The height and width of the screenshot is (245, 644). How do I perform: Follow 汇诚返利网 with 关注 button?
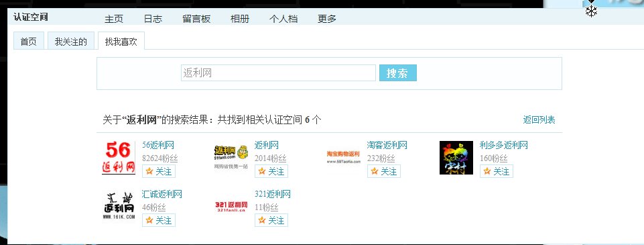tap(159, 220)
